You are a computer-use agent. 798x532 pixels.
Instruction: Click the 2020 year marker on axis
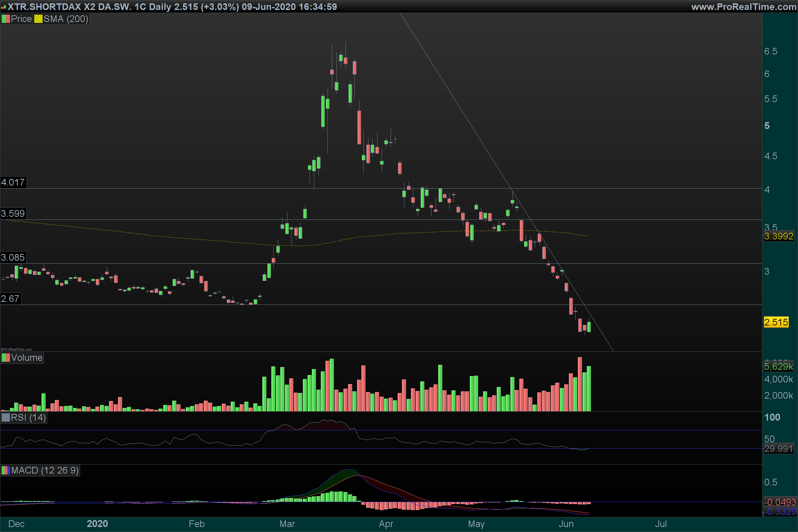[x=97, y=524]
